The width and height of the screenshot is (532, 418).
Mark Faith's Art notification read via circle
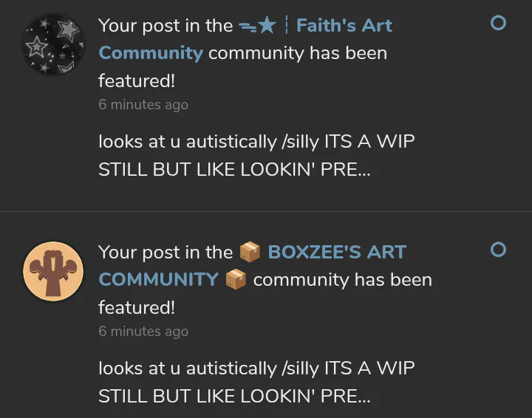[x=498, y=23]
